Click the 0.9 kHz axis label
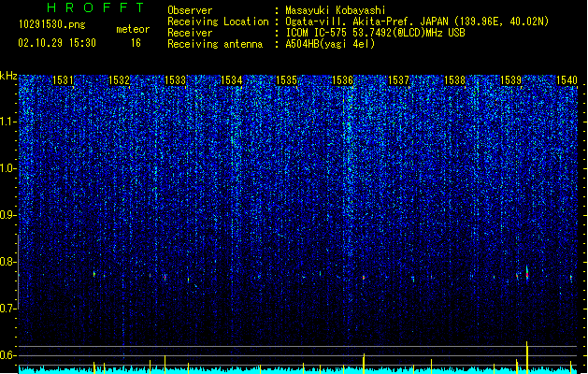The image size is (588, 374). tap(7, 215)
